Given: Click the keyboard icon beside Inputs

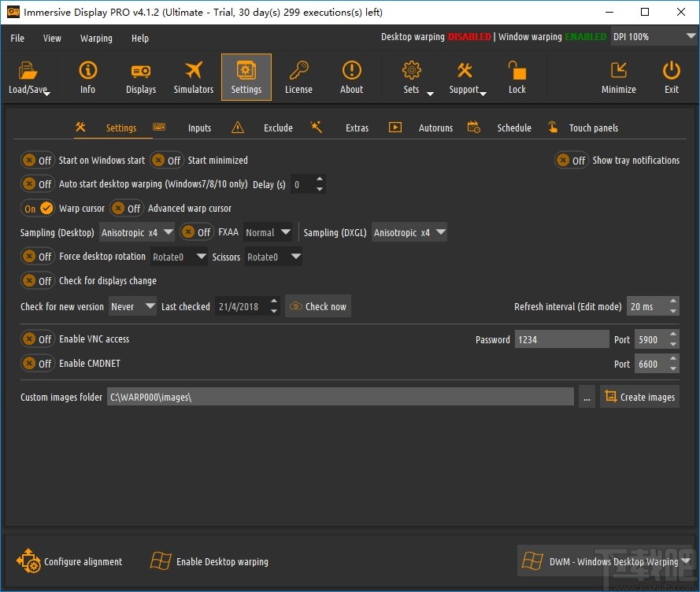Looking at the screenshot, I should 159,127.
